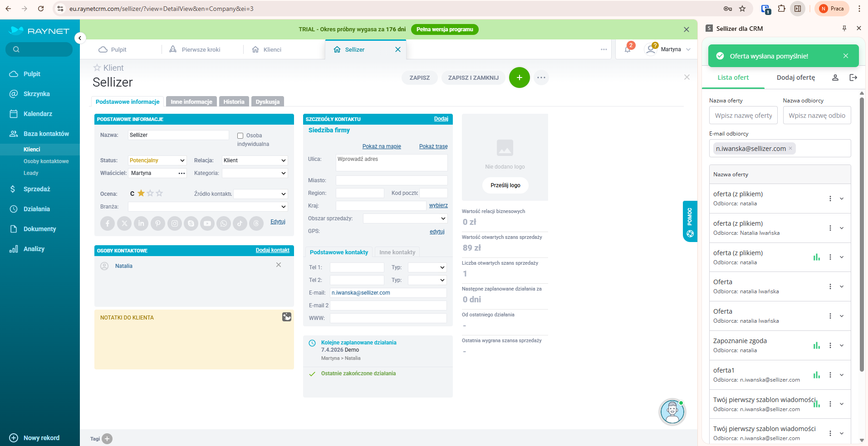The image size is (868, 446).
Task: Click the notifications bell icon
Action: coord(628,49)
